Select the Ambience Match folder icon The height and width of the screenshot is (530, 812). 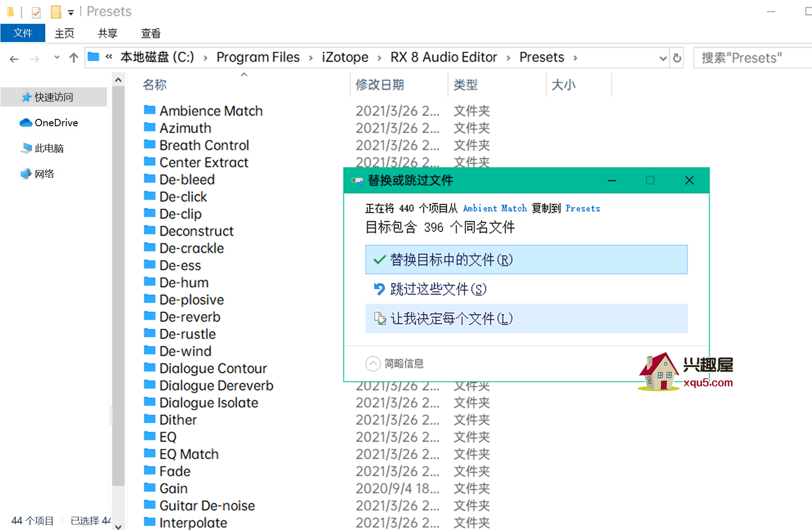tap(149, 110)
